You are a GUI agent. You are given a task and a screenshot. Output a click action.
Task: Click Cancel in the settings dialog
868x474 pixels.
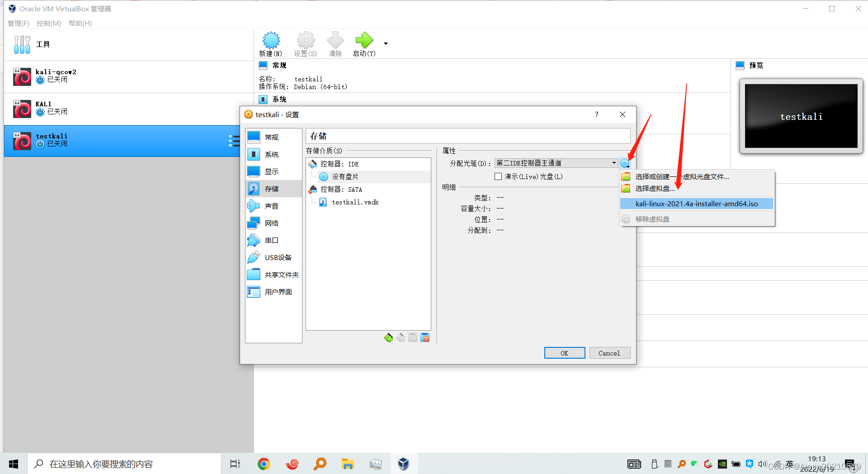pyautogui.click(x=609, y=353)
